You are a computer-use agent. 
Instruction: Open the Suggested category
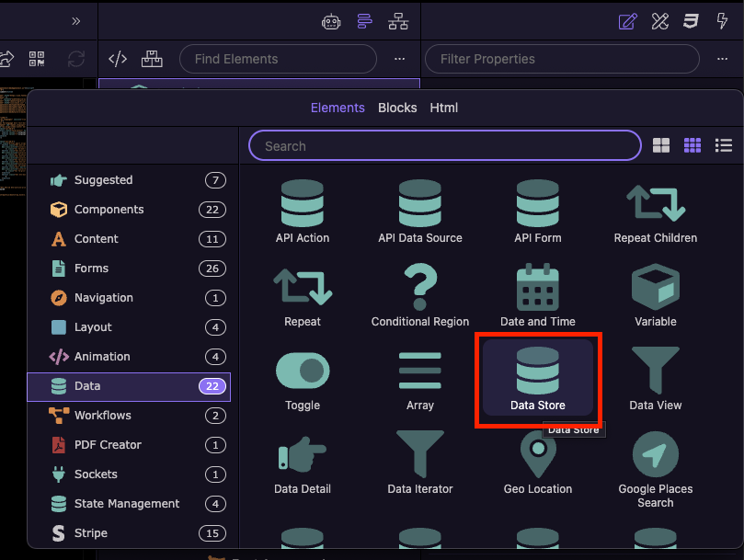(129, 180)
